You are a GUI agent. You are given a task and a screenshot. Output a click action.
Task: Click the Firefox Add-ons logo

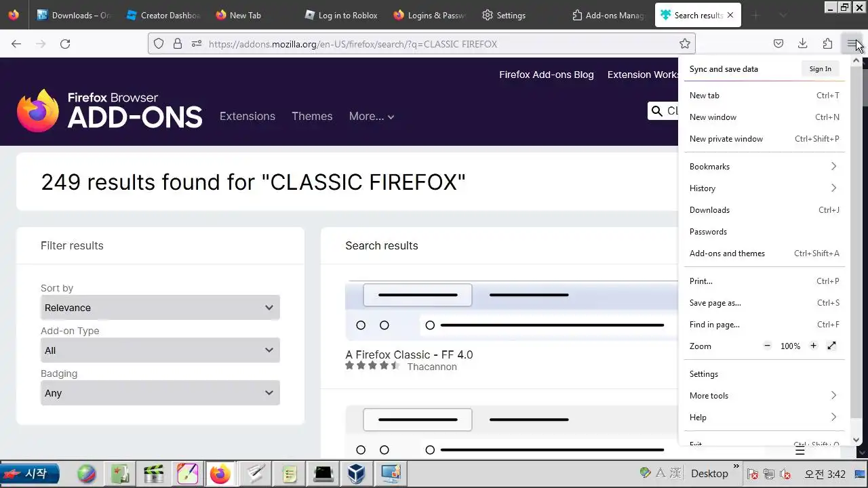[110, 110]
